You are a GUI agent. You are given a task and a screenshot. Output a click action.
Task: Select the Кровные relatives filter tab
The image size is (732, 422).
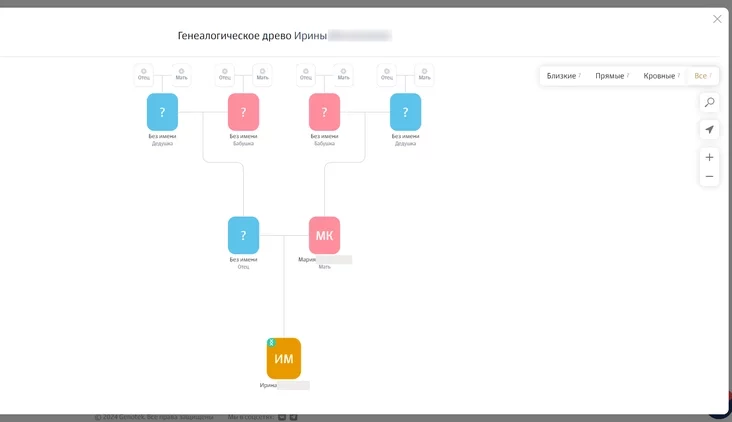[x=661, y=76]
